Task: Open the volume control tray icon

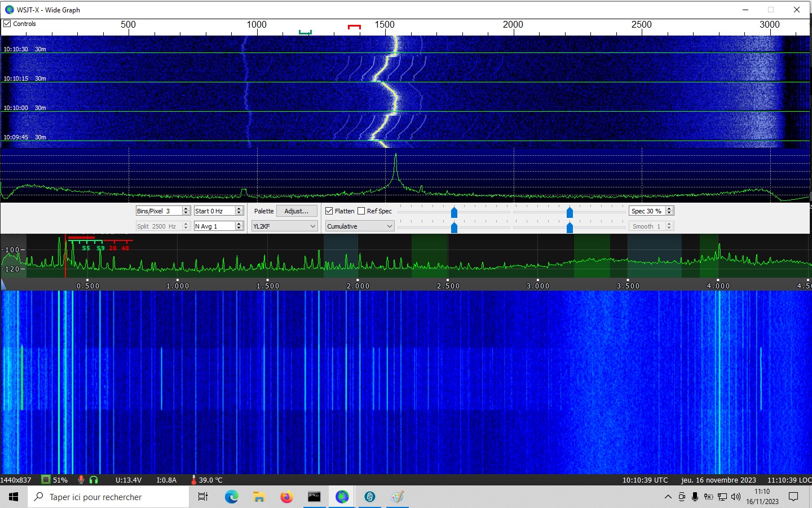Action: (x=736, y=497)
